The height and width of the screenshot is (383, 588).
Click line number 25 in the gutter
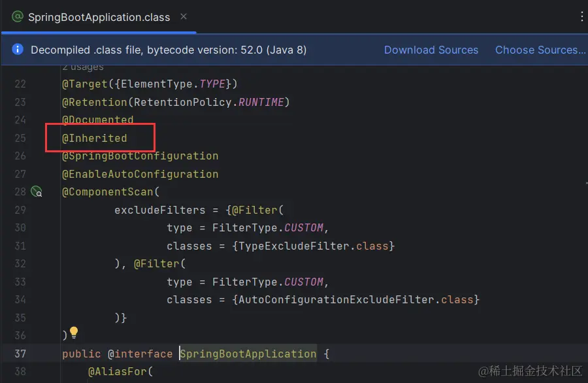pos(20,138)
